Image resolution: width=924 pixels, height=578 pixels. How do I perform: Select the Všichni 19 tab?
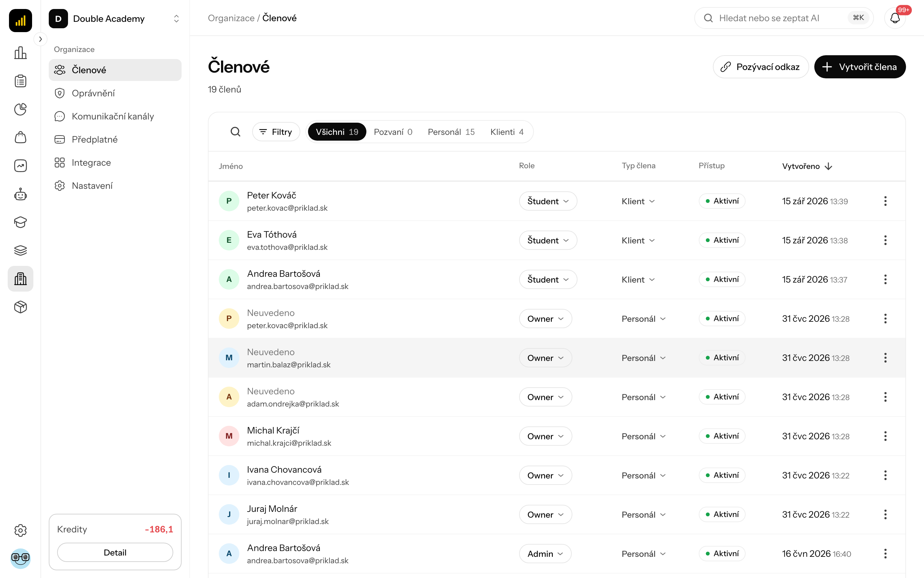point(337,132)
